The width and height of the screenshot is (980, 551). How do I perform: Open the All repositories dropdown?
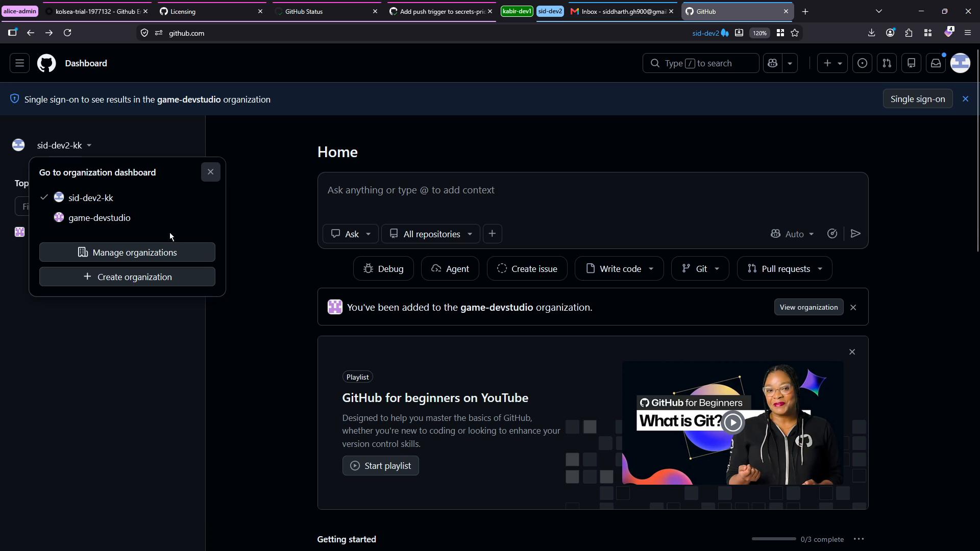click(x=431, y=234)
